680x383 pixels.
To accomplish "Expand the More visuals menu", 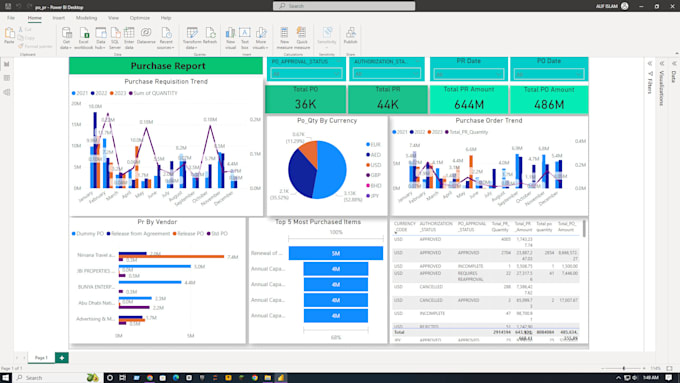I will [x=261, y=38].
